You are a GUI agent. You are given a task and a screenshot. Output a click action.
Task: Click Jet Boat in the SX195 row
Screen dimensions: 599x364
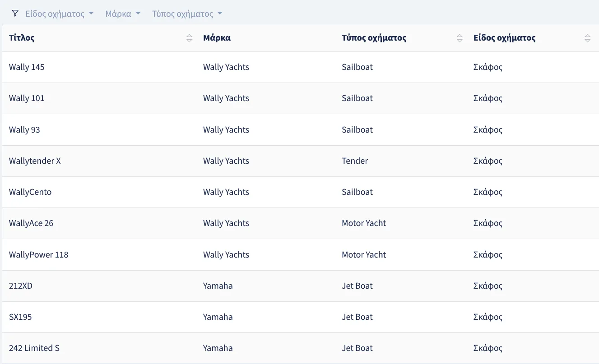358,317
